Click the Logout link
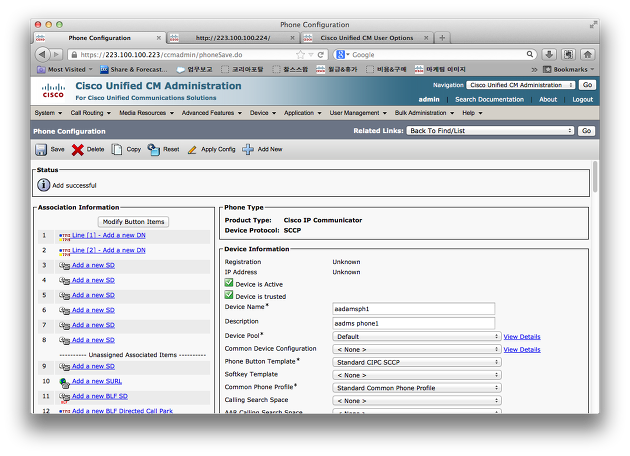The height and width of the screenshot is (456, 630). point(583,99)
